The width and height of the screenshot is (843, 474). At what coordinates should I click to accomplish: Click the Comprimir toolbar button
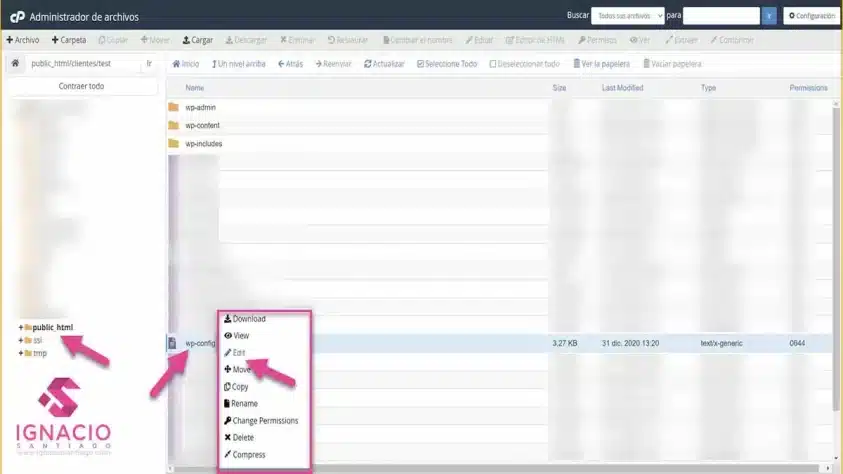[732, 40]
